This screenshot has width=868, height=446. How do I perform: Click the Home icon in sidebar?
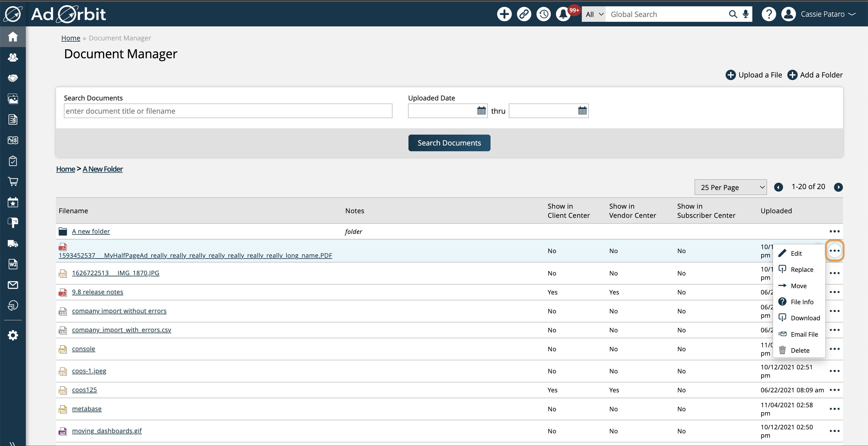point(13,36)
